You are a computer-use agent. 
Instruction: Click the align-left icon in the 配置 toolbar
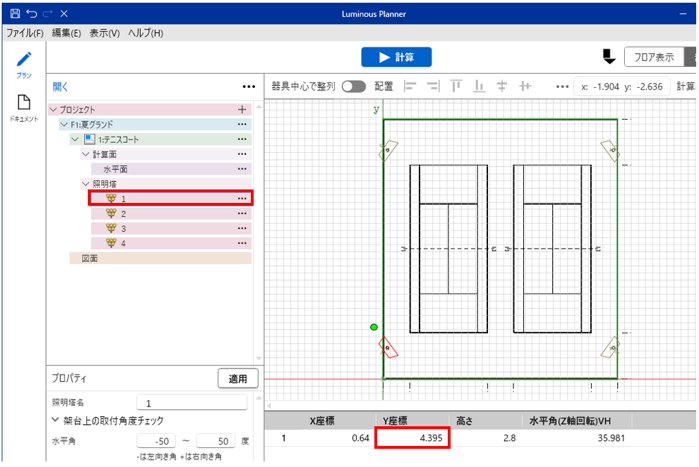[x=409, y=86]
